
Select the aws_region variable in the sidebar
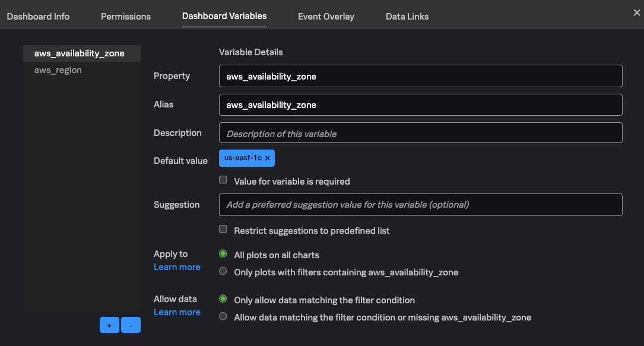tap(58, 69)
